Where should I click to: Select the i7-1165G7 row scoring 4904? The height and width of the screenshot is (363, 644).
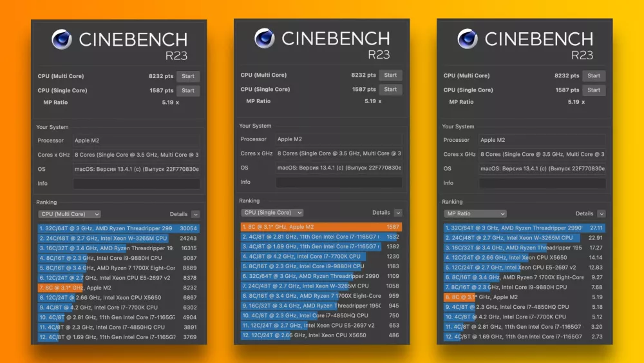pos(118,317)
